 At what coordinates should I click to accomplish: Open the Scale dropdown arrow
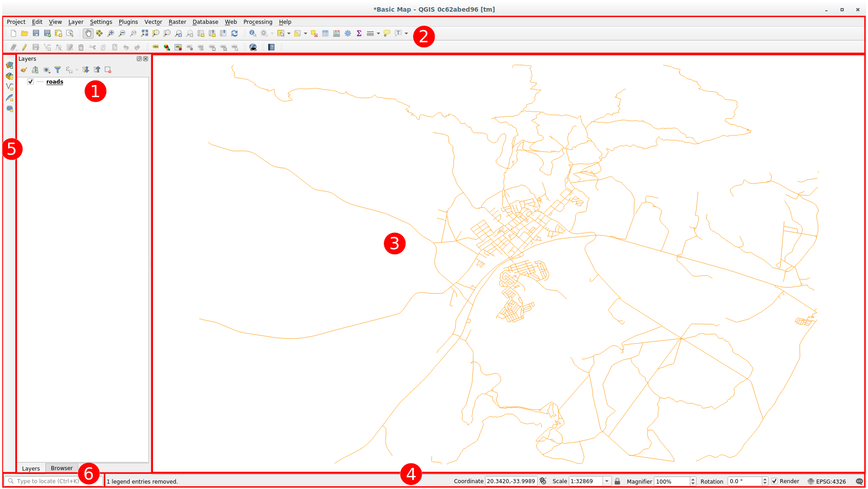tap(607, 481)
